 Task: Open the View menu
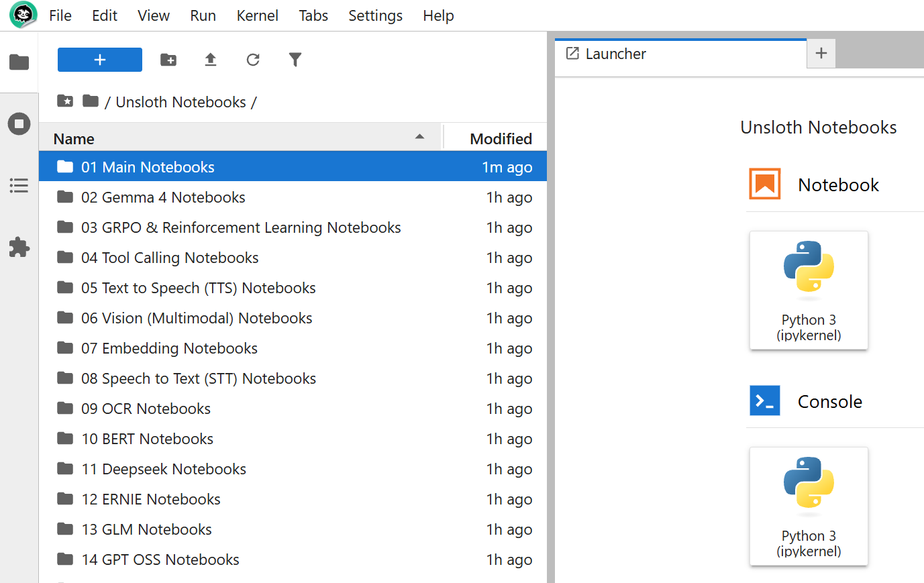coord(154,15)
